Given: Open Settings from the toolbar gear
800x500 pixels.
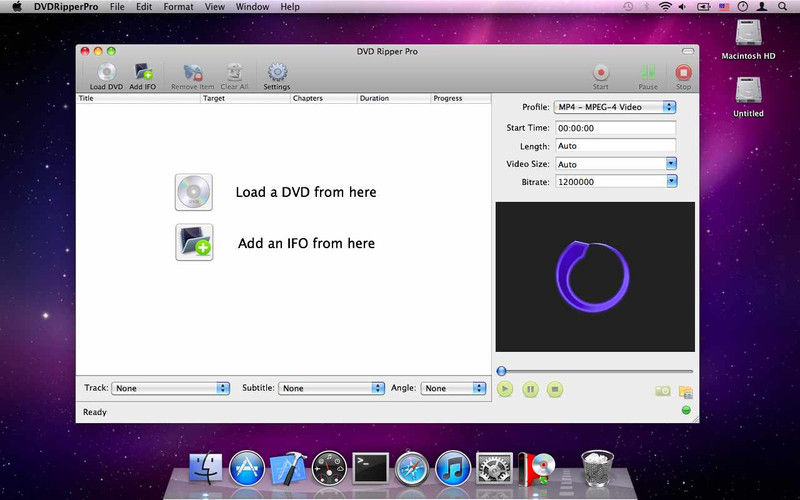Looking at the screenshot, I should pos(277,73).
